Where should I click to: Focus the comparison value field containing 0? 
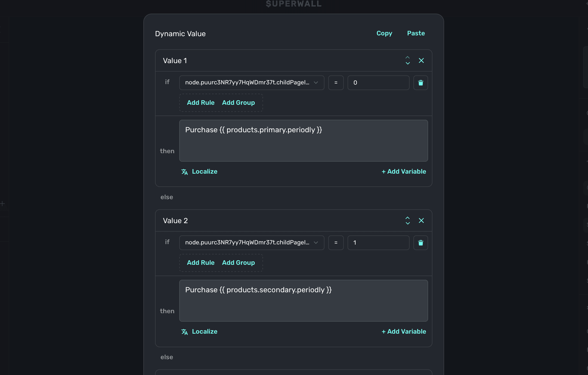[x=378, y=83]
